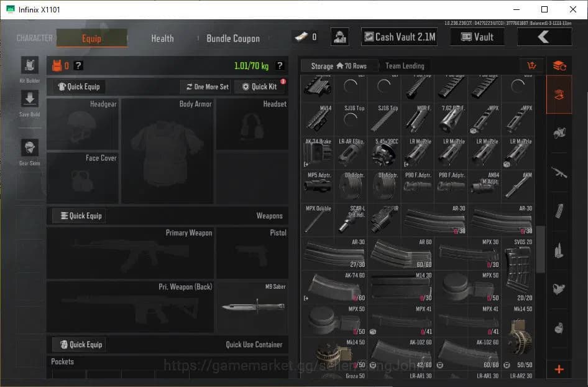Click the merchant icon beside the cash counter
Screen dimensions: 588x387
click(339, 37)
